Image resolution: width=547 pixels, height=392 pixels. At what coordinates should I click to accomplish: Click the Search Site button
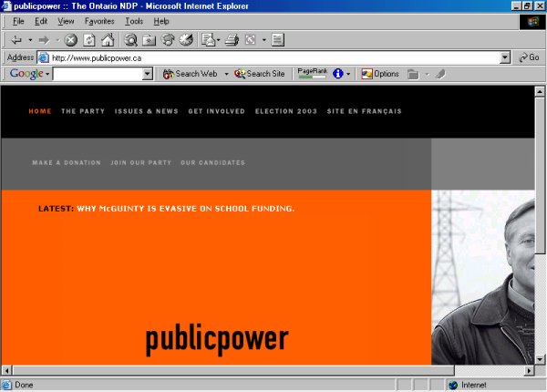[259, 74]
